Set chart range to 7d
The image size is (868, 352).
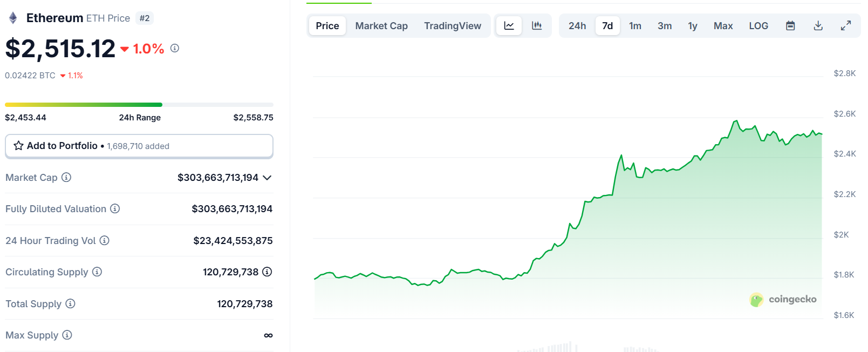click(x=607, y=25)
